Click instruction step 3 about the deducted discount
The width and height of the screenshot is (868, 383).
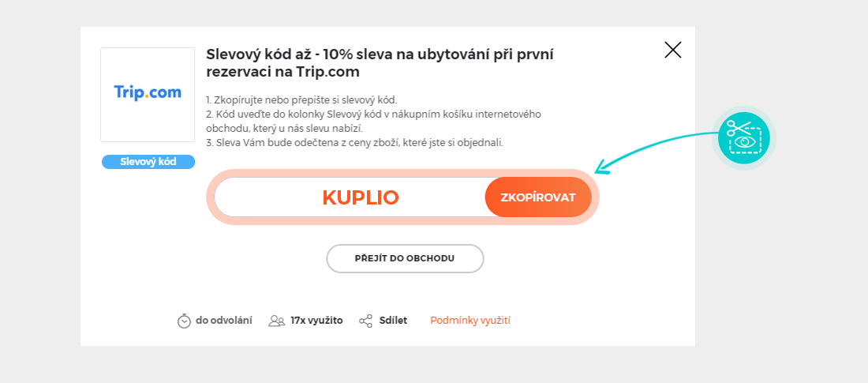click(354, 143)
